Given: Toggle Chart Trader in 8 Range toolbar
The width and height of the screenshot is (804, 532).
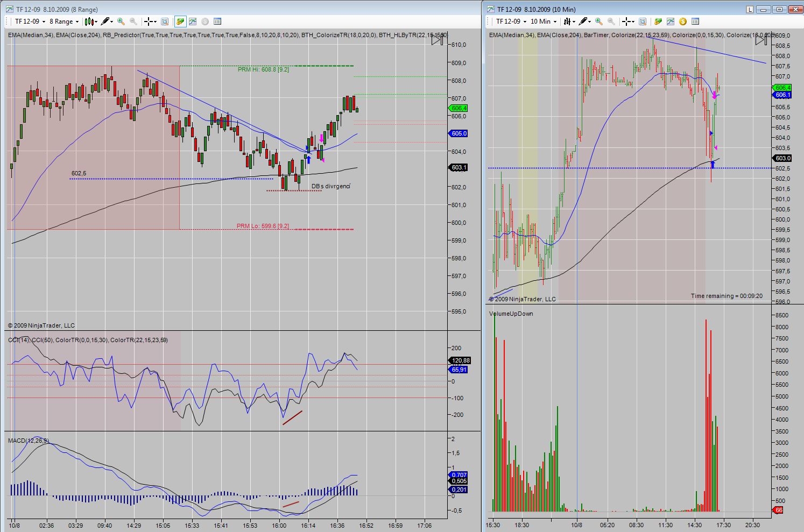Looking at the screenshot, I should pyautogui.click(x=180, y=22).
